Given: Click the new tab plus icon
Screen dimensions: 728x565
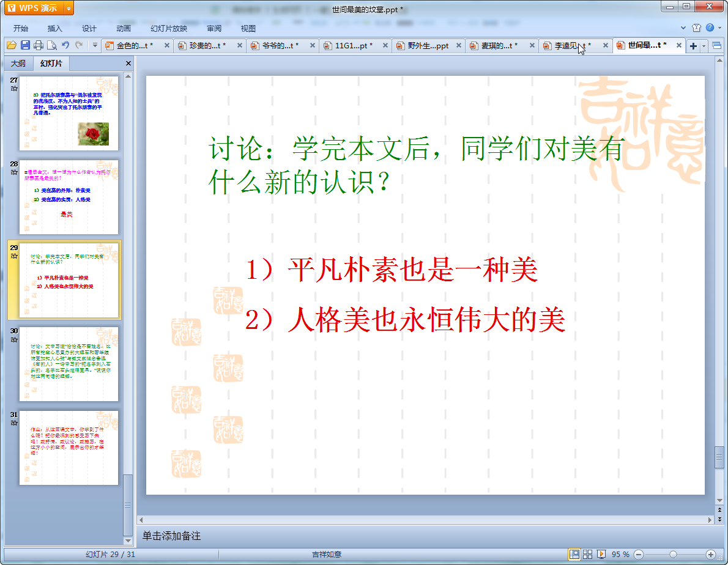Looking at the screenshot, I should pos(693,46).
